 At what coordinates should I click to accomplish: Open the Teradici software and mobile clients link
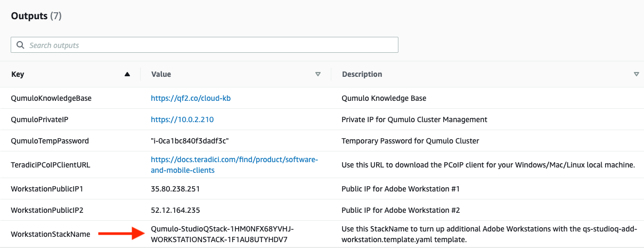(234, 165)
